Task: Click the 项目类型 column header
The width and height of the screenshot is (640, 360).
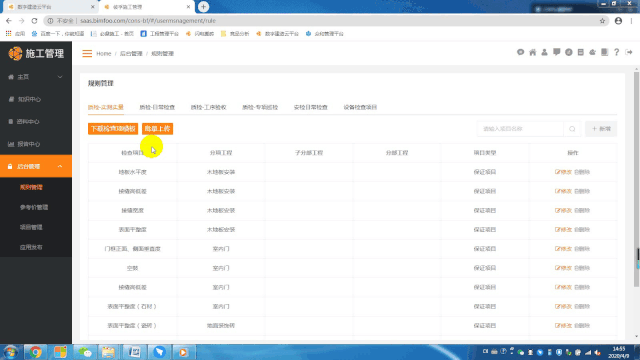Action: point(485,153)
